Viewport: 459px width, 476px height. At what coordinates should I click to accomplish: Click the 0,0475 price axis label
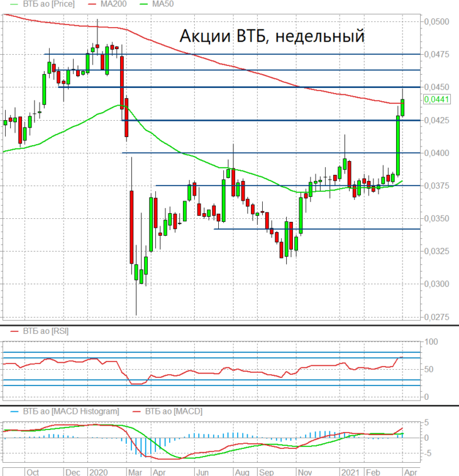pos(436,54)
